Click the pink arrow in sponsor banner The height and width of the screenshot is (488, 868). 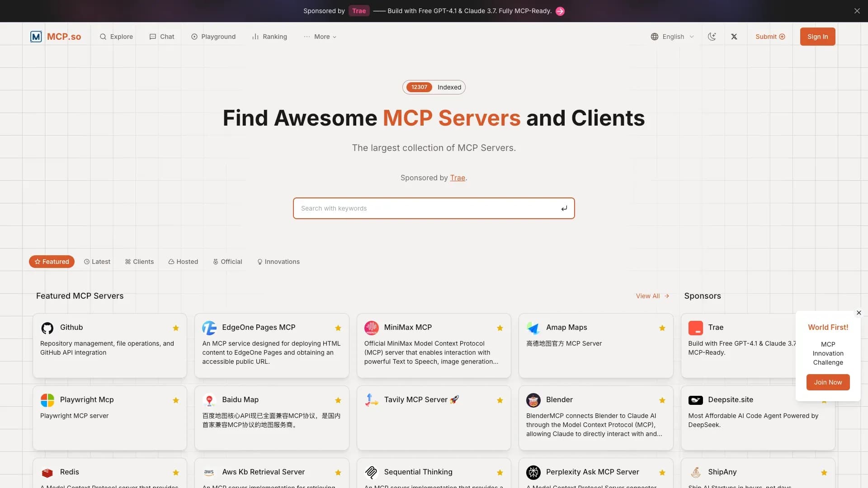560,11
